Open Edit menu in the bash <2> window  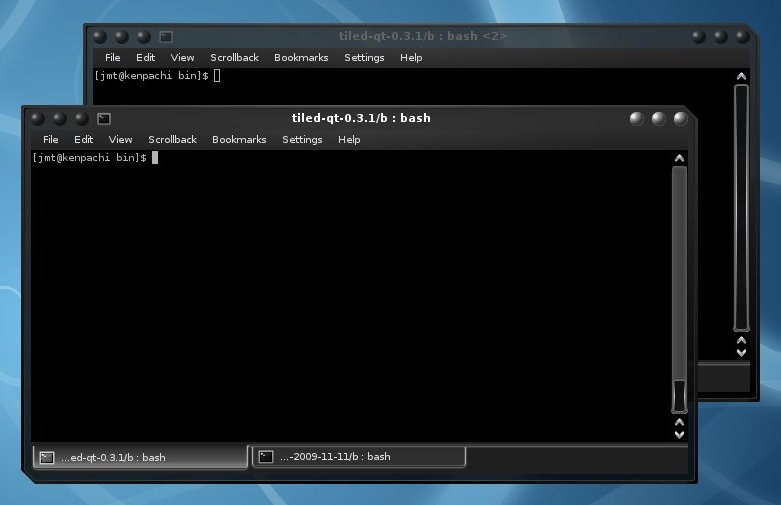click(x=145, y=57)
